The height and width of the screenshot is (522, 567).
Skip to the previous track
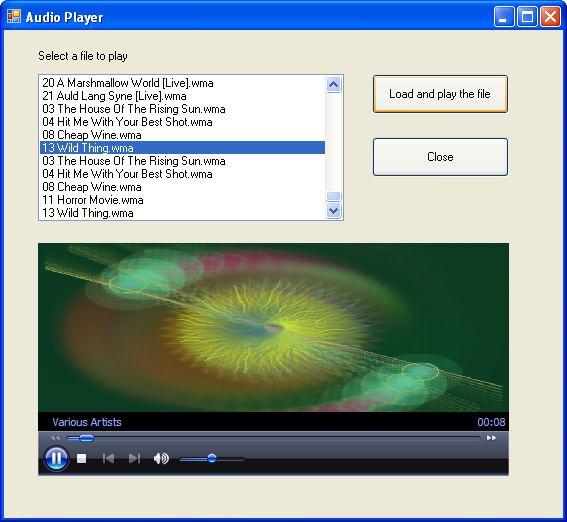pyautogui.click(x=108, y=459)
